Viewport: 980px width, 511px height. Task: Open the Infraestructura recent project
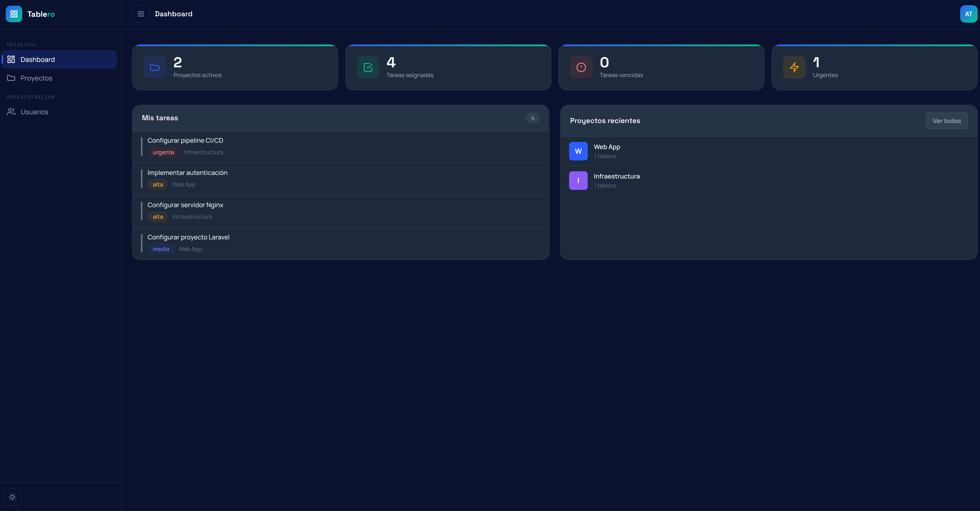(x=768, y=181)
